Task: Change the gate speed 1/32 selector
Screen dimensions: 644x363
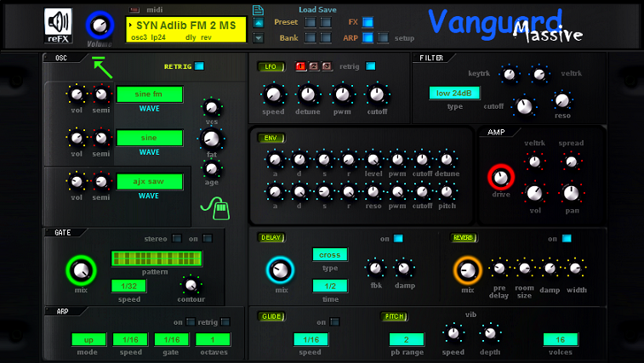Action: 128,286
